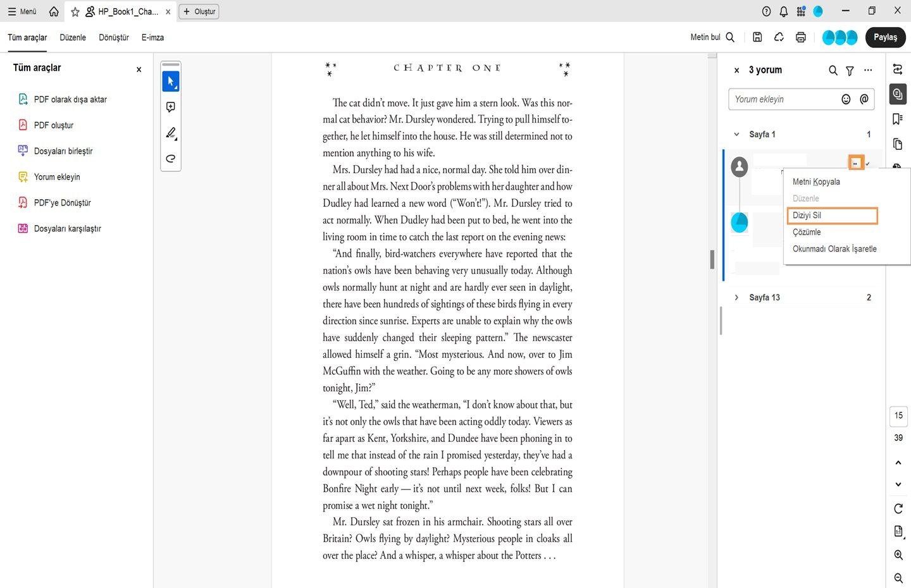Open the Dönüştür tab
The width and height of the screenshot is (911, 588).
(114, 37)
